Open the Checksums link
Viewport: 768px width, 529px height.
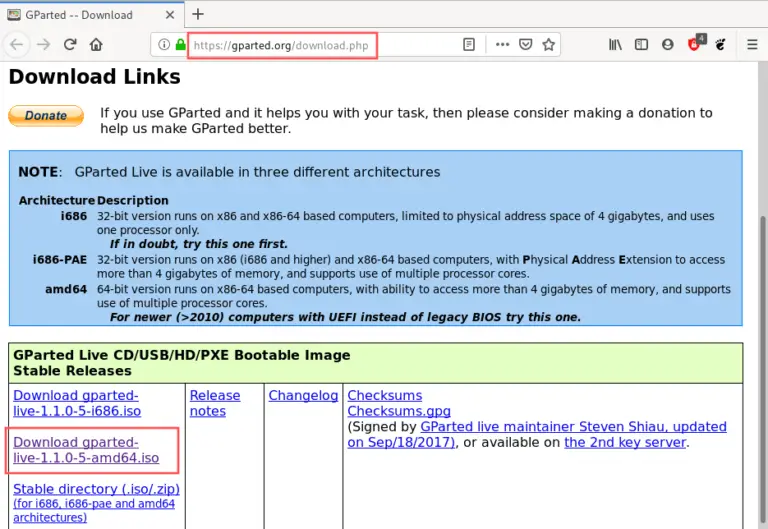pyautogui.click(x=384, y=395)
